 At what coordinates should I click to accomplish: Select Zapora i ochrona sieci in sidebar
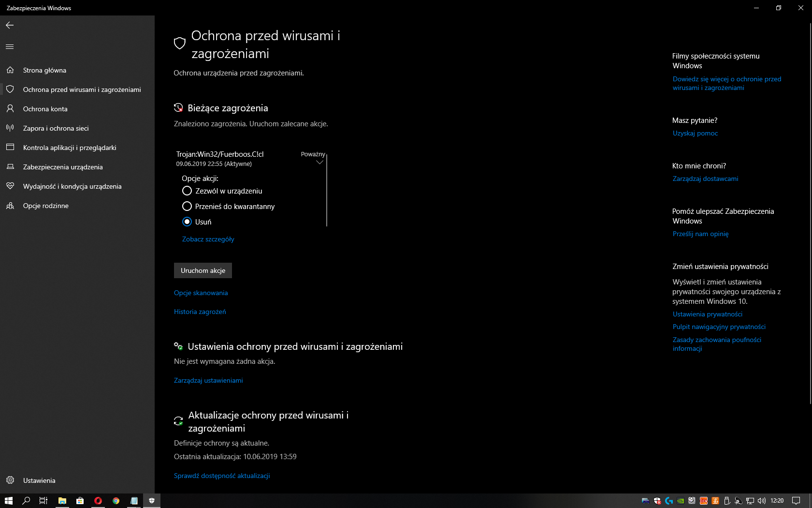pos(77,128)
